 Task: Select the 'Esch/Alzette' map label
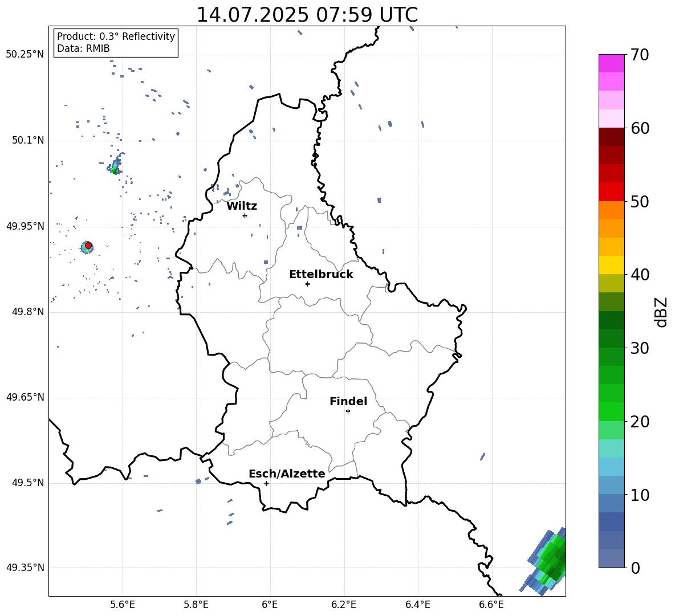(x=287, y=474)
